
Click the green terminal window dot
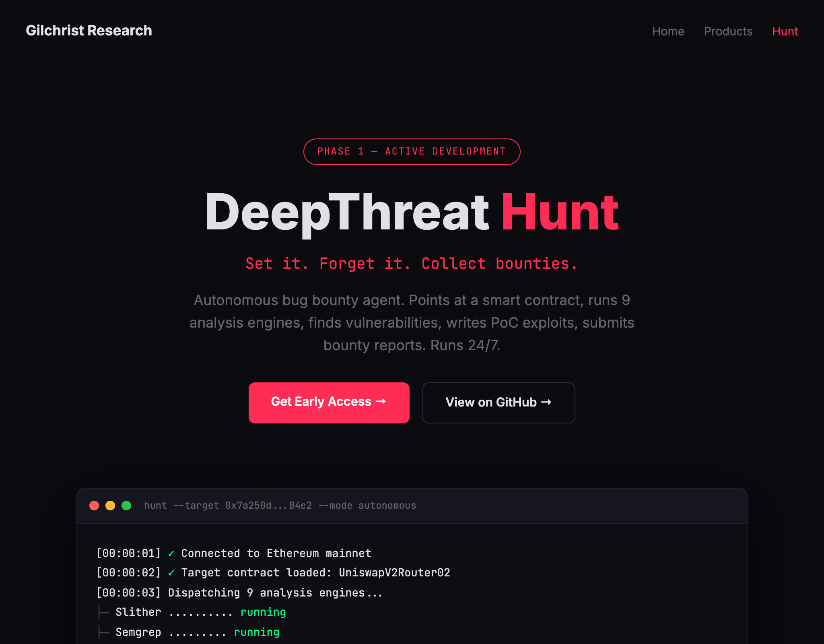126,506
